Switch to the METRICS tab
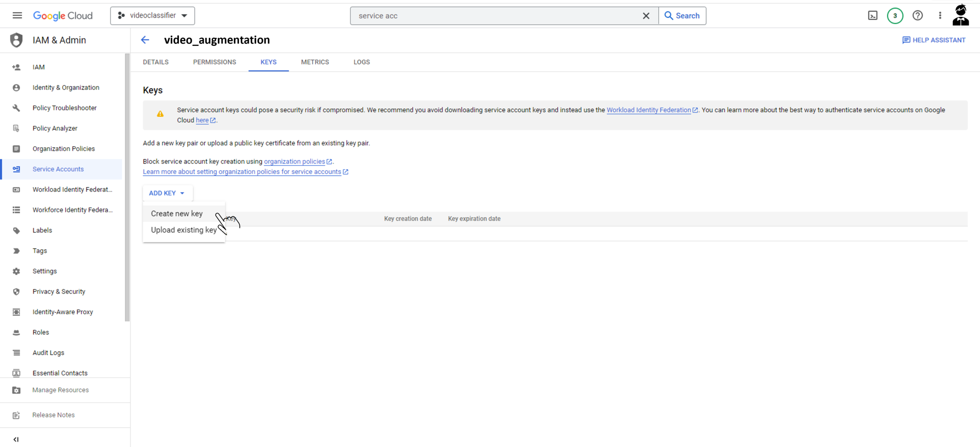 315,62
